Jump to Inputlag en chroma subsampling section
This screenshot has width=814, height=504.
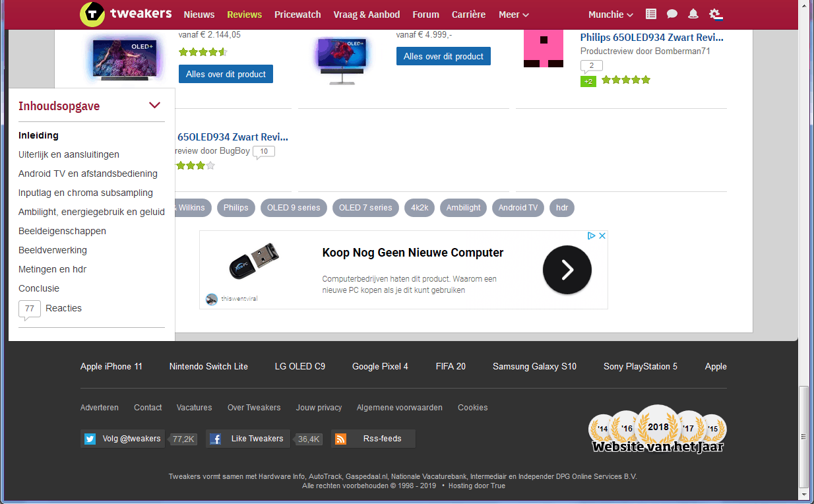[86, 193]
